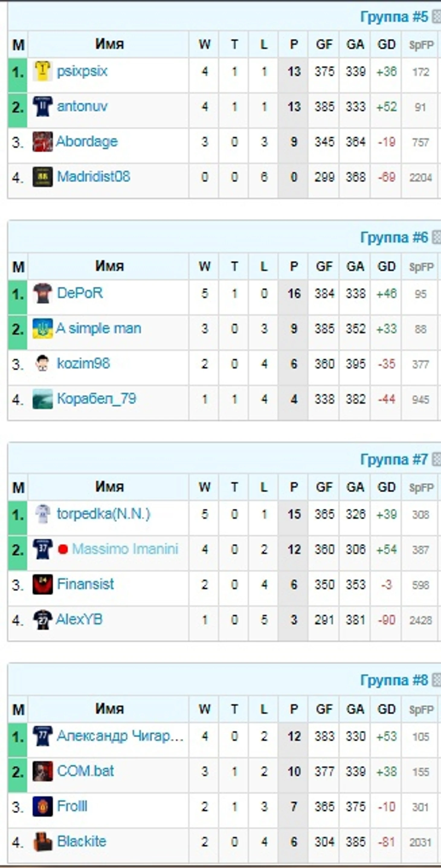The height and width of the screenshot is (868, 441).
Task: Click antonuv's dark blue jersey avatar
Action: [42, 106]
